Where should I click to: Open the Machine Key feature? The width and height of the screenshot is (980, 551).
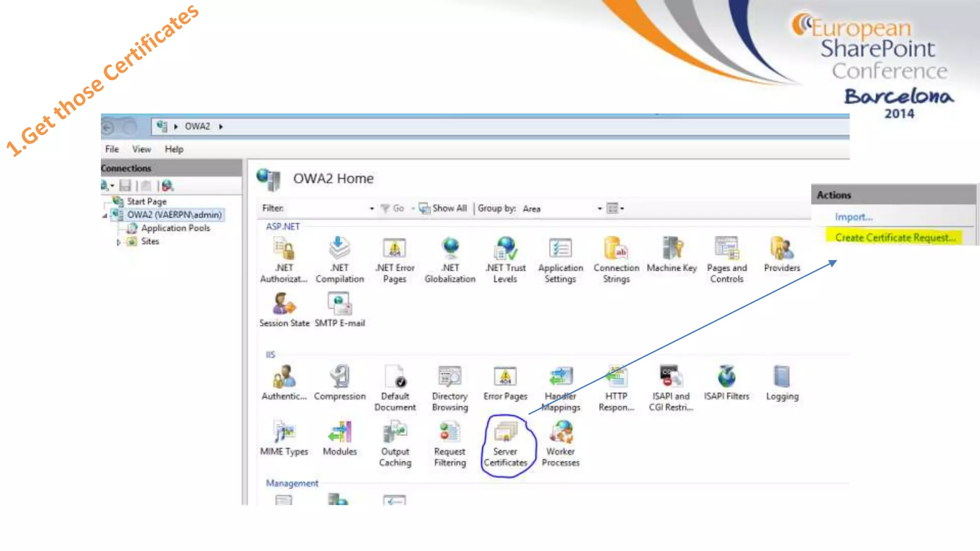pos(672,251)
